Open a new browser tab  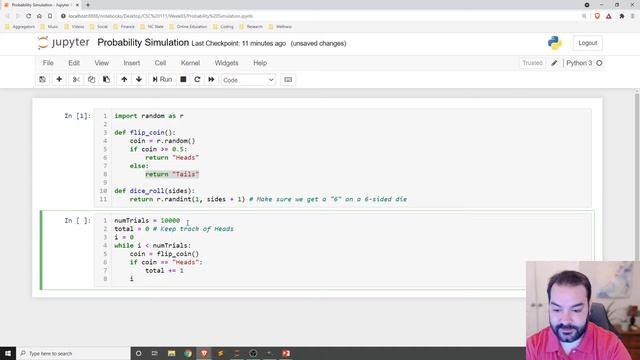pyautogui.click(x=88, y=5)
